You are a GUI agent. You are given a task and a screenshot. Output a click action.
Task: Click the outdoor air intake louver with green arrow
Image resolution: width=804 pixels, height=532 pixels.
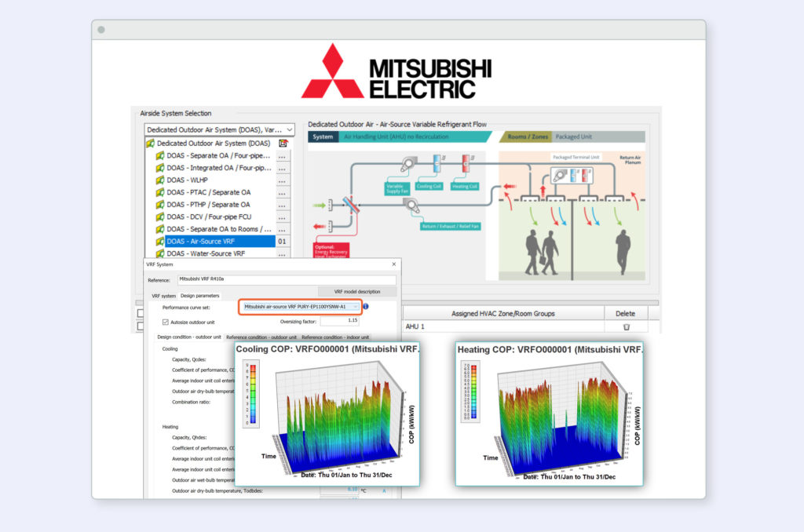(x=331, y=205)
